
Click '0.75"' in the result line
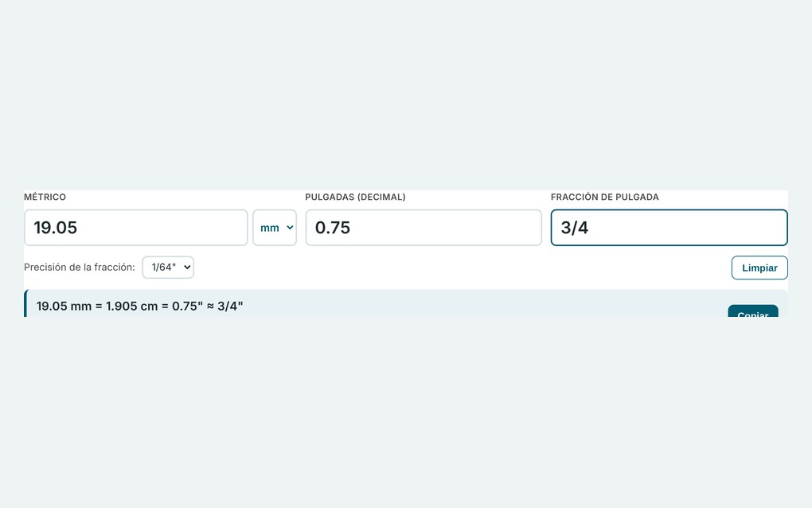(187, 306)
